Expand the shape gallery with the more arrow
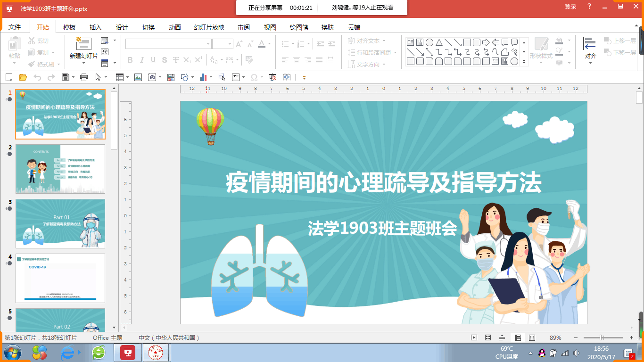This screenshot has width=644, height=362. (524, 61)
